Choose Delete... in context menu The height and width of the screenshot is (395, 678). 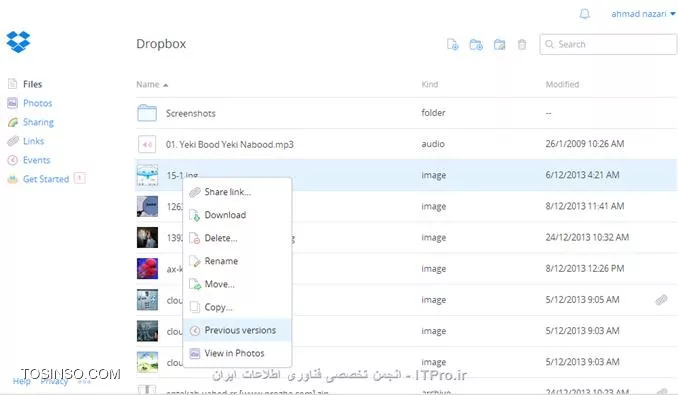pyautogui.click(x=237, y=238)
